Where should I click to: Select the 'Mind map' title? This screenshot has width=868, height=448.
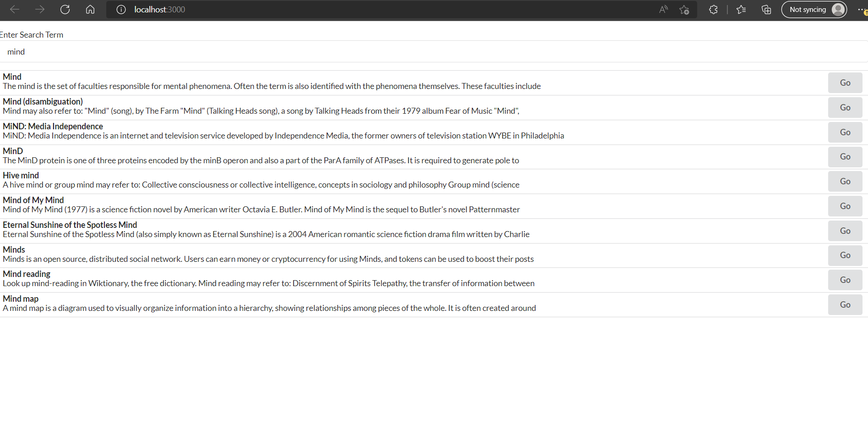pyautogui.click(x=21, y=299)
